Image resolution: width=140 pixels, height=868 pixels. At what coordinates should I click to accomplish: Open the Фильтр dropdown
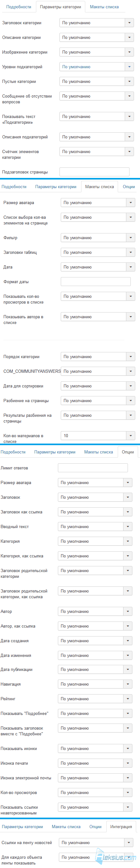pos(98,238)
